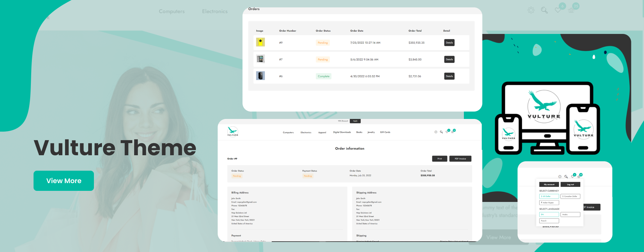Click the order date Monday, July 25, 2022

[360, 175]
